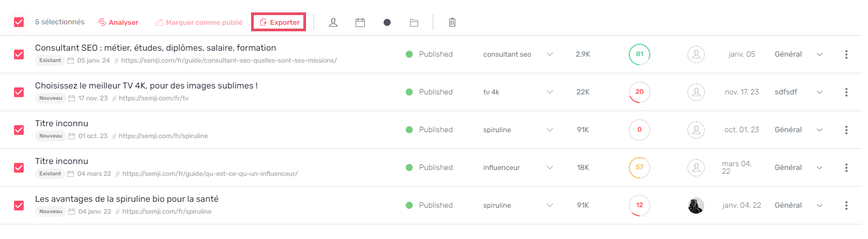
Task: Uncheck the checkbox for Titre inconnu spiruline row
Action: (x=19, y=130)
